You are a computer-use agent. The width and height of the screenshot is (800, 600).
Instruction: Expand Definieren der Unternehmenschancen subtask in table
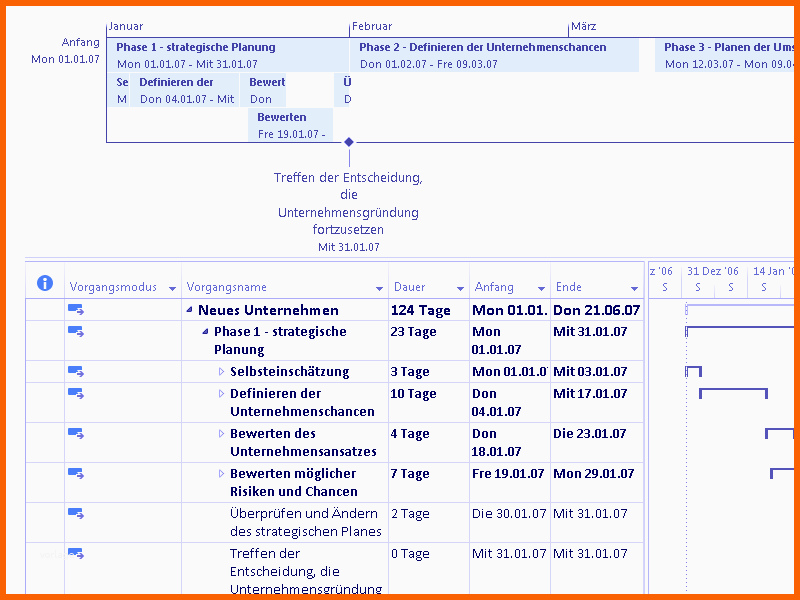pyautogui.click(x=221, y=393)
